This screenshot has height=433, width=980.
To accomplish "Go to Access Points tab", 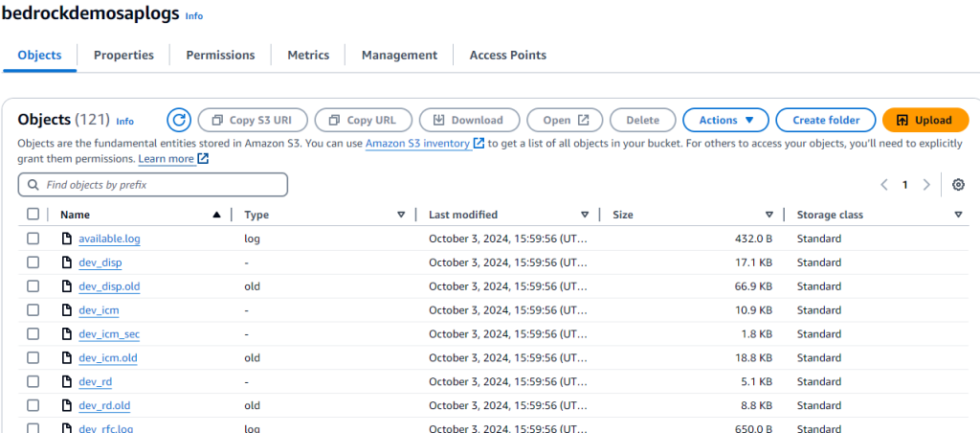I will 508,55.
